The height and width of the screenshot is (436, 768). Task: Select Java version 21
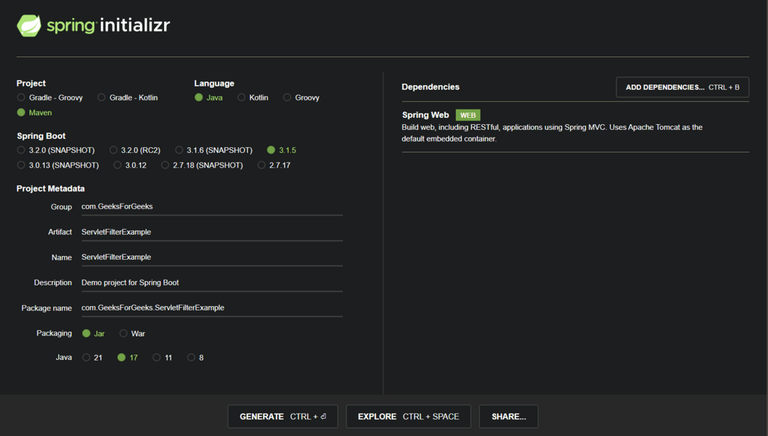(93, 358)
